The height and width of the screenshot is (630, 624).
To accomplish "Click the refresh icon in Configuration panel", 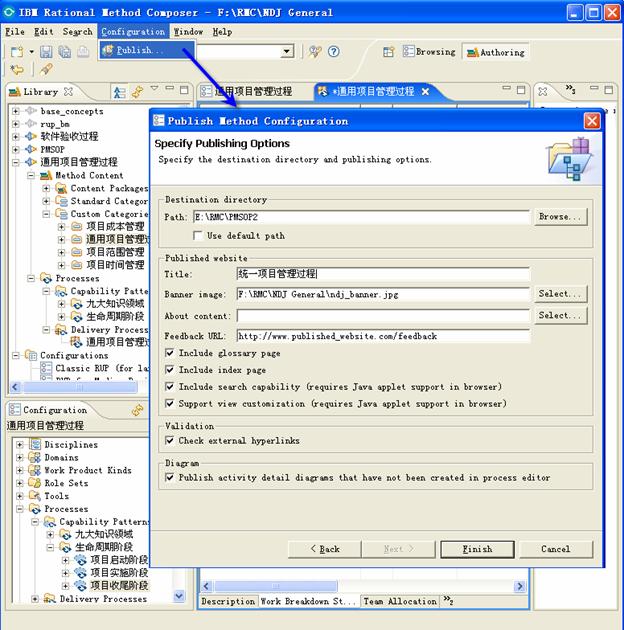I will pos(137,410).
